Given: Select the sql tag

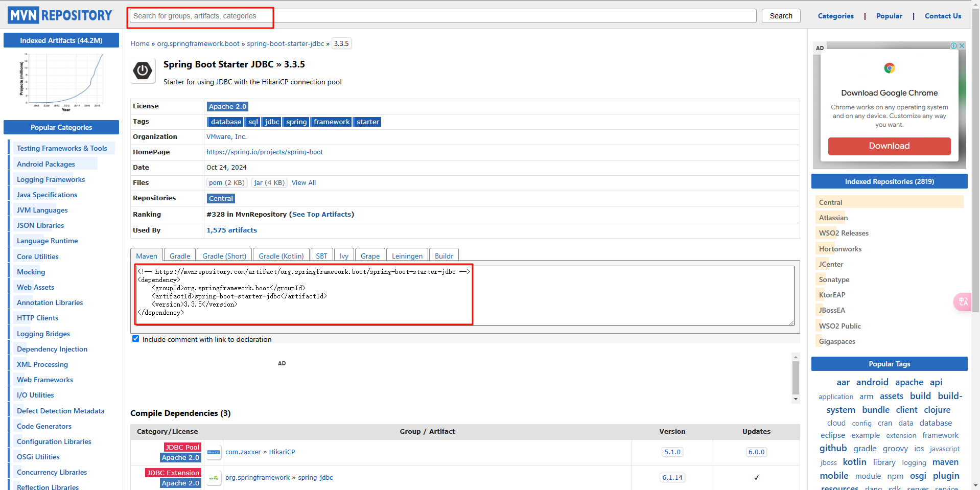Looking at the screenshot, I should [x=253, y=122].
